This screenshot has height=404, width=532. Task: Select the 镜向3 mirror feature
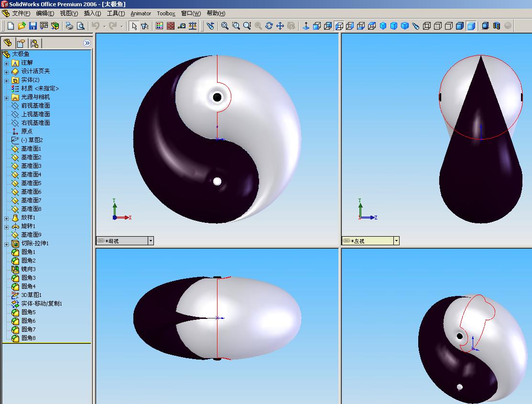point(29,269)
